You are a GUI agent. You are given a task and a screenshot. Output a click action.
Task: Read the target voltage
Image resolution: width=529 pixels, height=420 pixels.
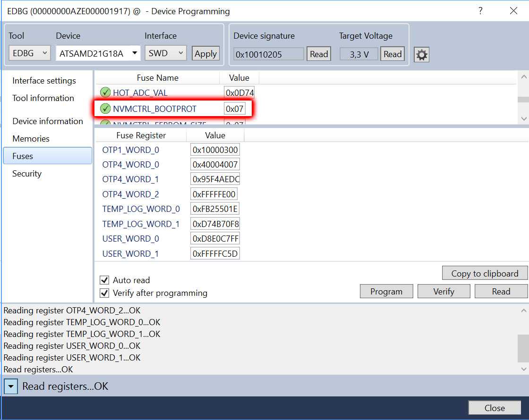tap(392, 54)
